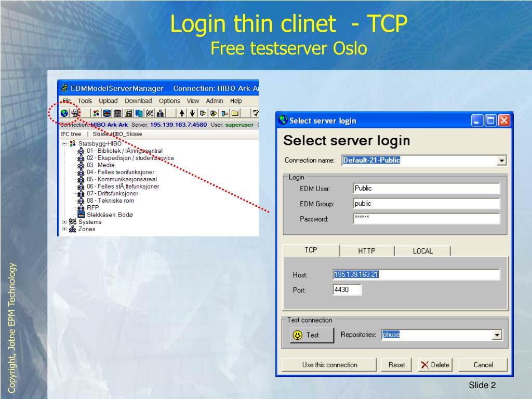Open the Download menu
532x399 pixels.
pos(138,101)
